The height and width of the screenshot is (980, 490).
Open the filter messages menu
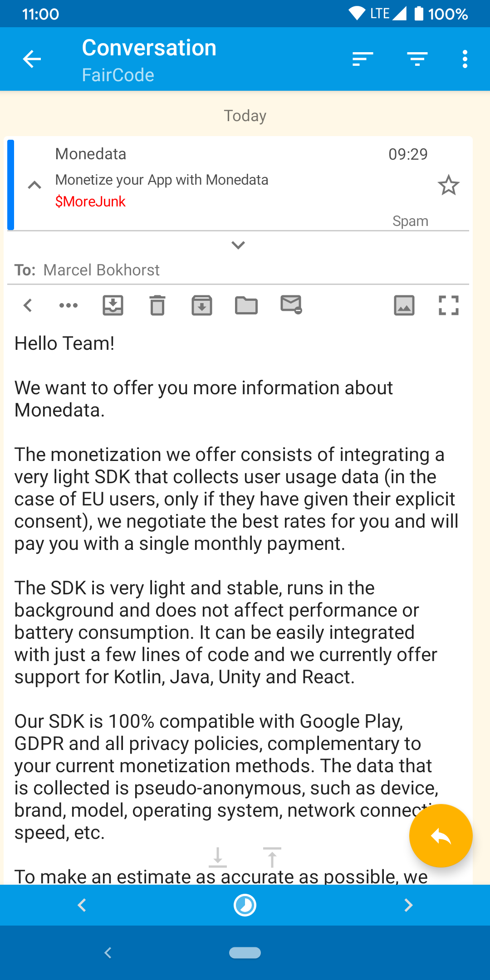point(417,59)
